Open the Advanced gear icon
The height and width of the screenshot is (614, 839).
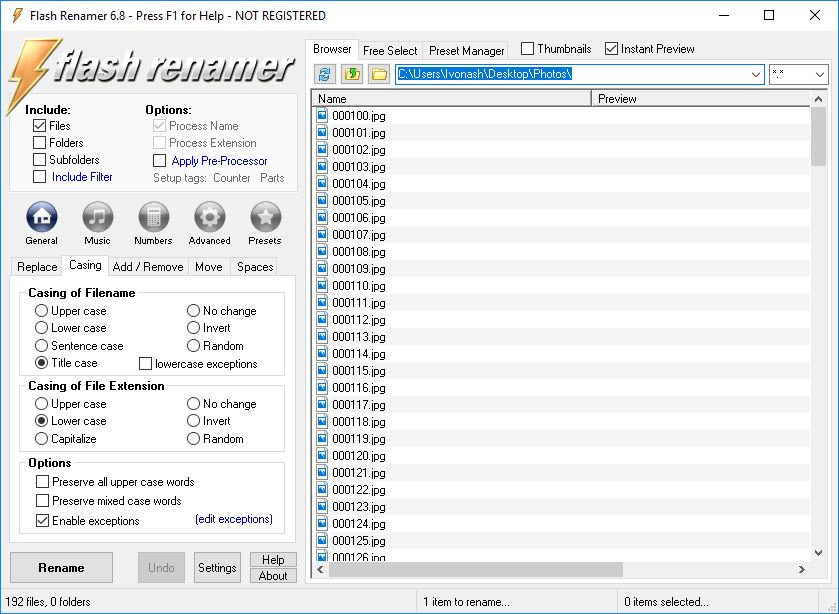point(209,217)
